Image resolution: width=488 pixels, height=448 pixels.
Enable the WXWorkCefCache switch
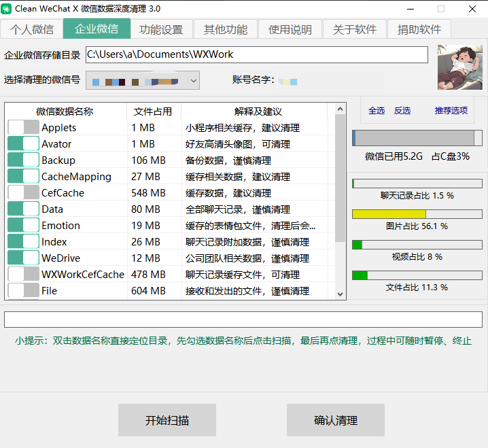(23, 274)
